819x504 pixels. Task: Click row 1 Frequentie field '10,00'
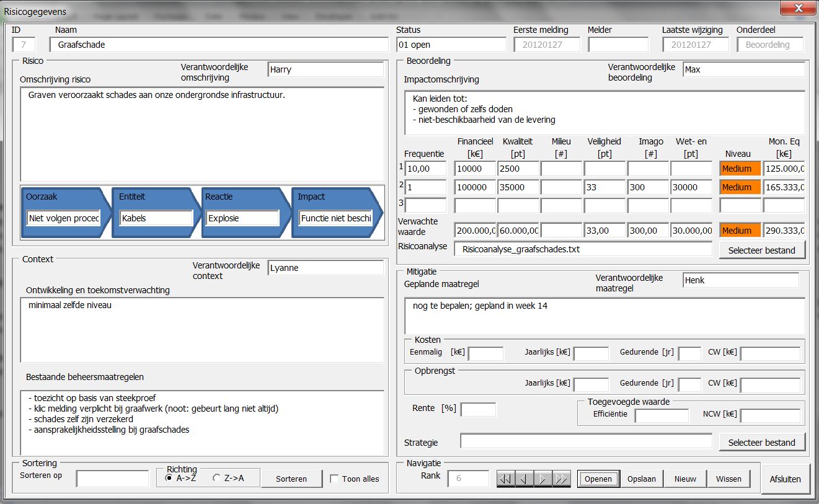coord(425,169)
